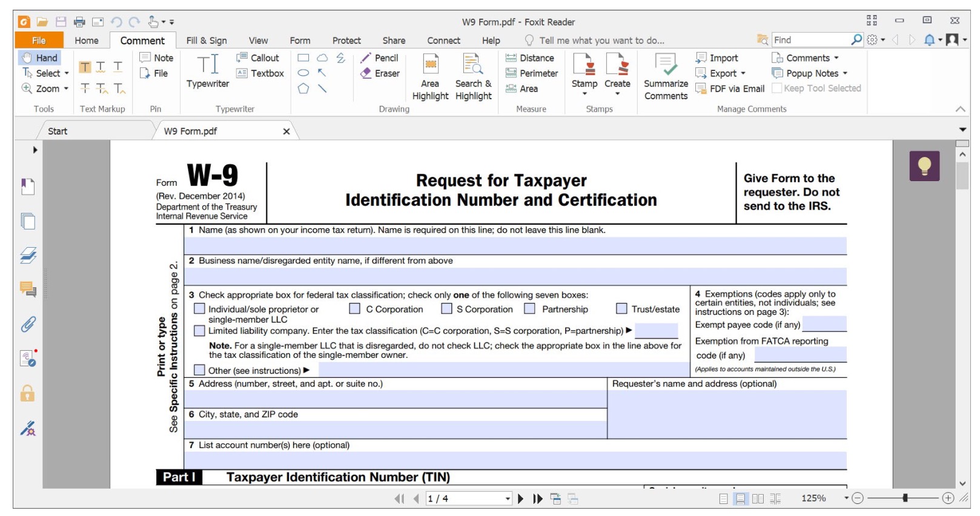The image size is (980, 516).
Task: Switch to the Protect ribbon tab
Action: point(346,41)
